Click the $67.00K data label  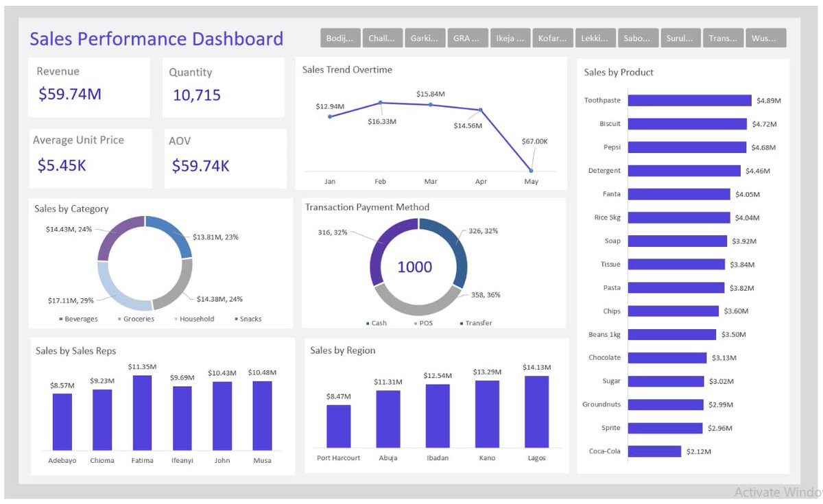tap(535, 141)
